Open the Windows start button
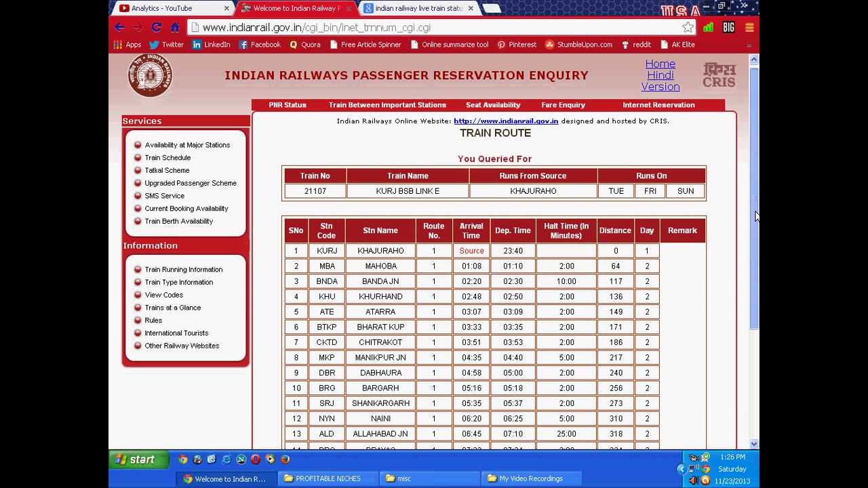Image resolution: width=868 pixels, height=488 pixels. coord(138,460)
